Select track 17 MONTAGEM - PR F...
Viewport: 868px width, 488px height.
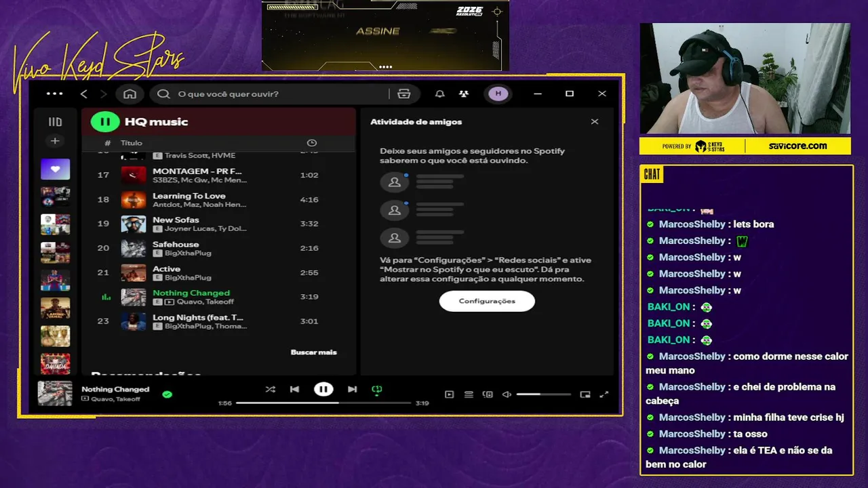coord(218,175)
